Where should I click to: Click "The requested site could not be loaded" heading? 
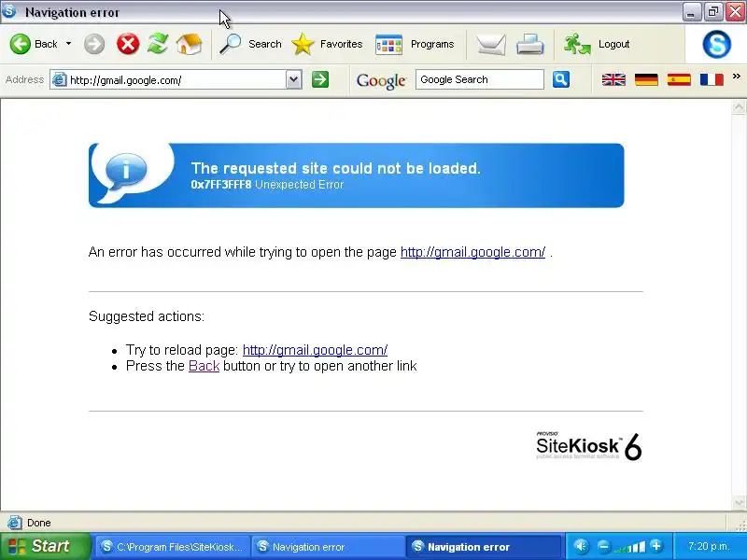pyautogui.click(x=336, y=168)
